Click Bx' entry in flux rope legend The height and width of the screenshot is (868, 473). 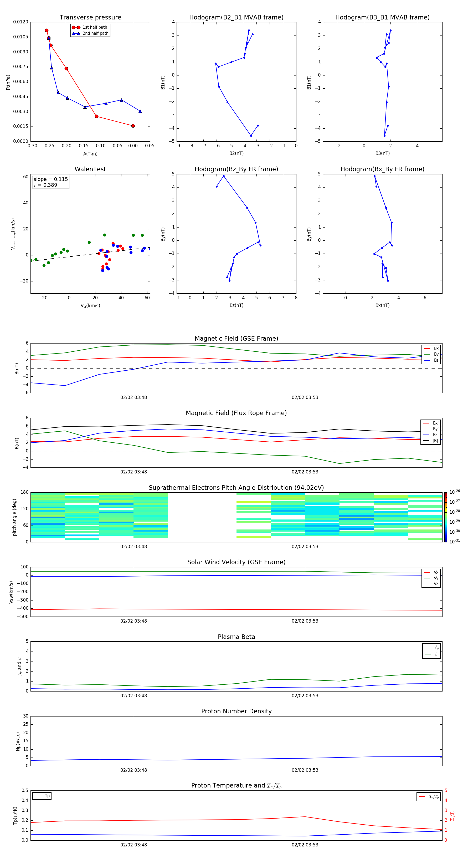click(431, 423)
